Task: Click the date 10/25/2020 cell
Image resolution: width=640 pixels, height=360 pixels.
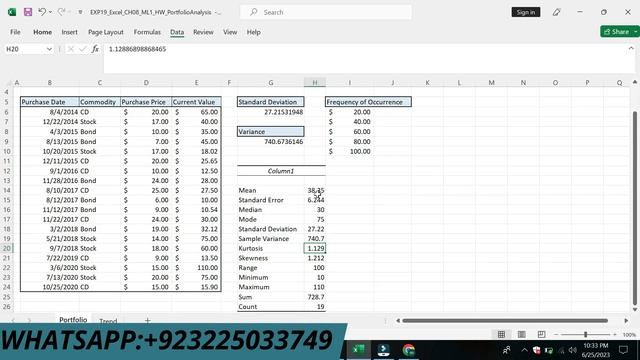Action: 49,287
